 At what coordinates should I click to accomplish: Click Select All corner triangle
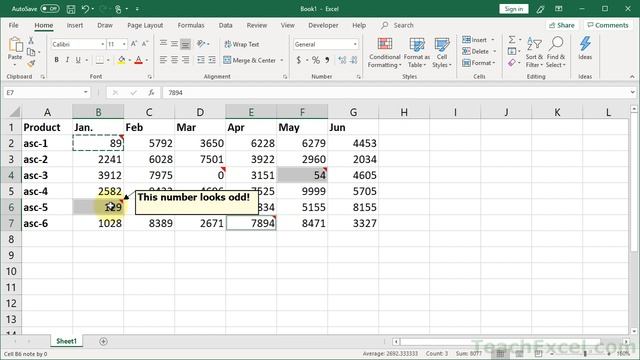coord(14,112)
